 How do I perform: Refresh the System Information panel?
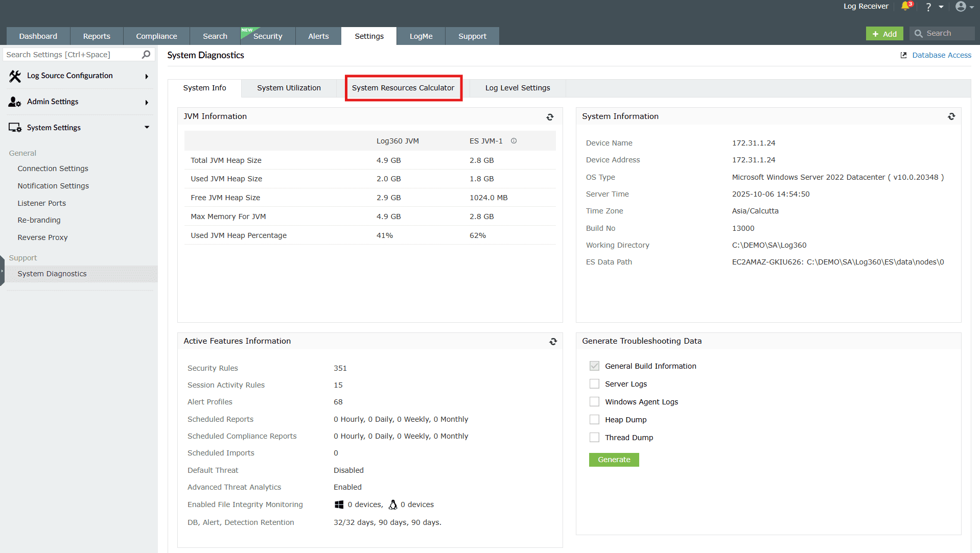coord(951,116)
